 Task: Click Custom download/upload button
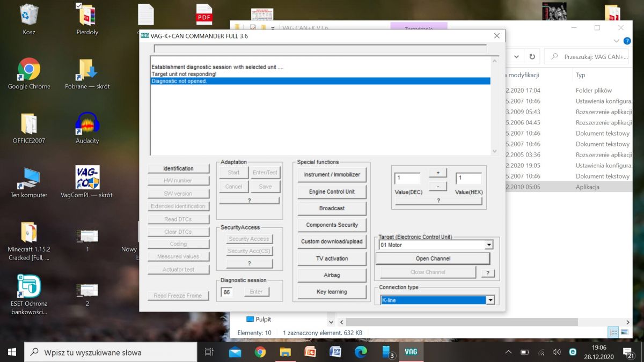coord(332,241)
